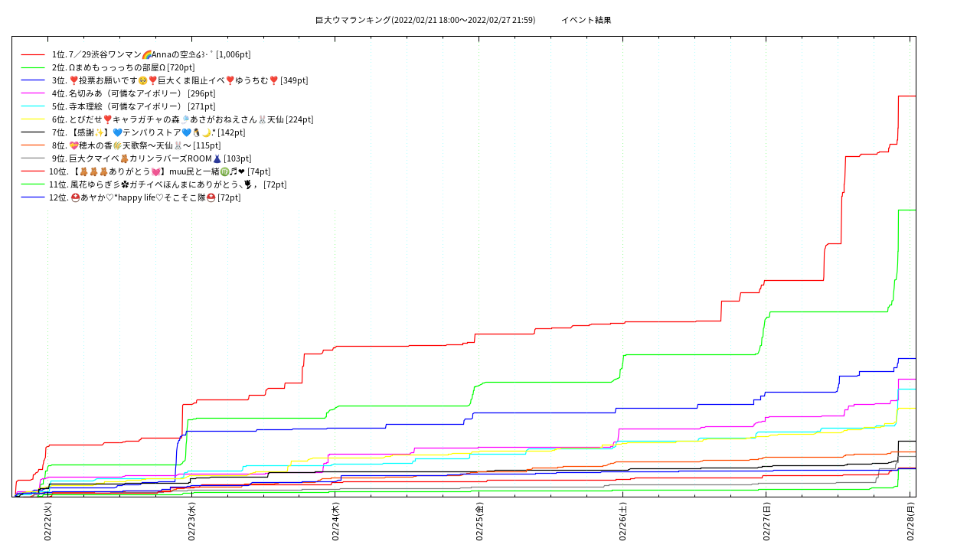Click the red line swatch for 1位

(x=33, y=55)
